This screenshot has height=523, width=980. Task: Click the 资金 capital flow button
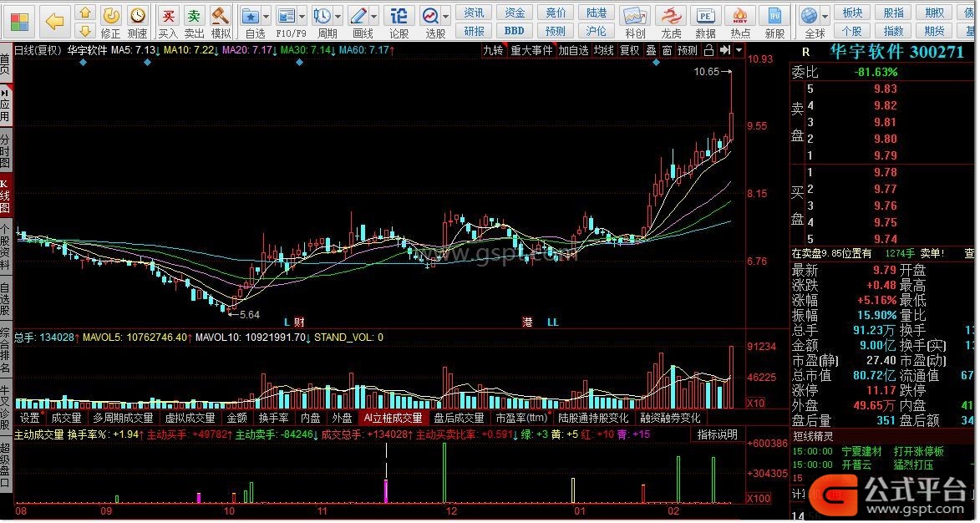515,13
